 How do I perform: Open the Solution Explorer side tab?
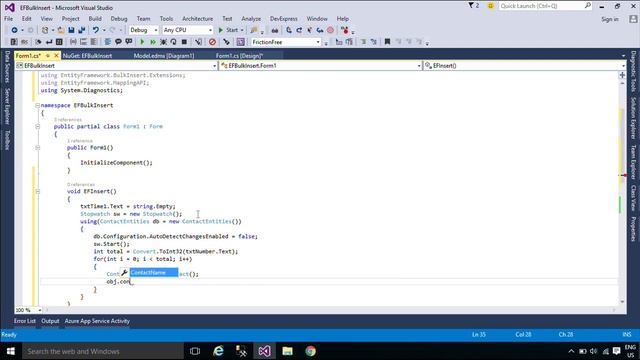(633, 118)
